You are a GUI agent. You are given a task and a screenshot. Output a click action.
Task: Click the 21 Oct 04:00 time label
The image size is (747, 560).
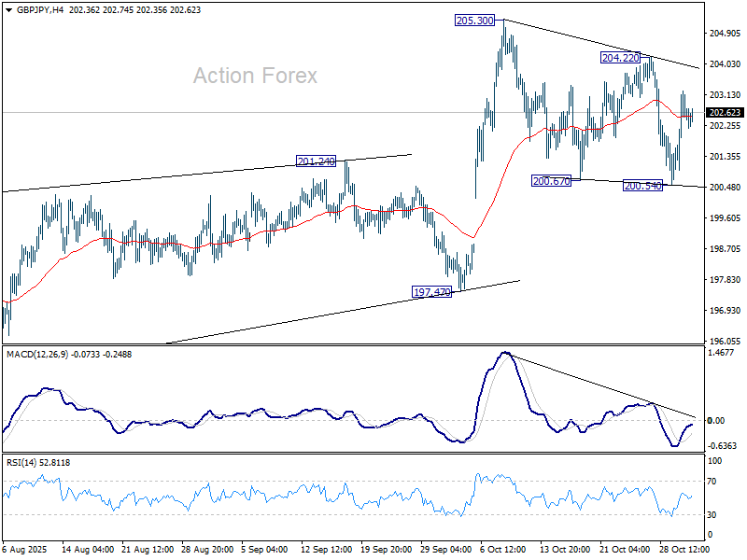[625, 550]
